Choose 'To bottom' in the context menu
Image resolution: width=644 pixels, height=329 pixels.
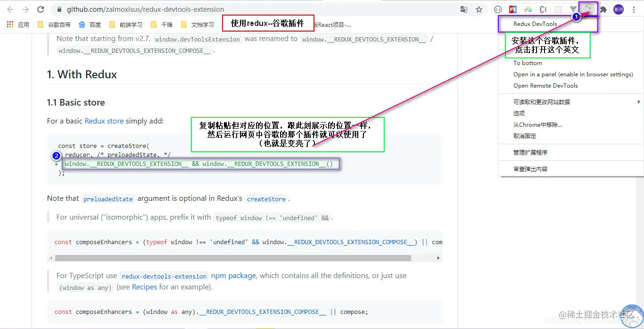coord(527,63)
